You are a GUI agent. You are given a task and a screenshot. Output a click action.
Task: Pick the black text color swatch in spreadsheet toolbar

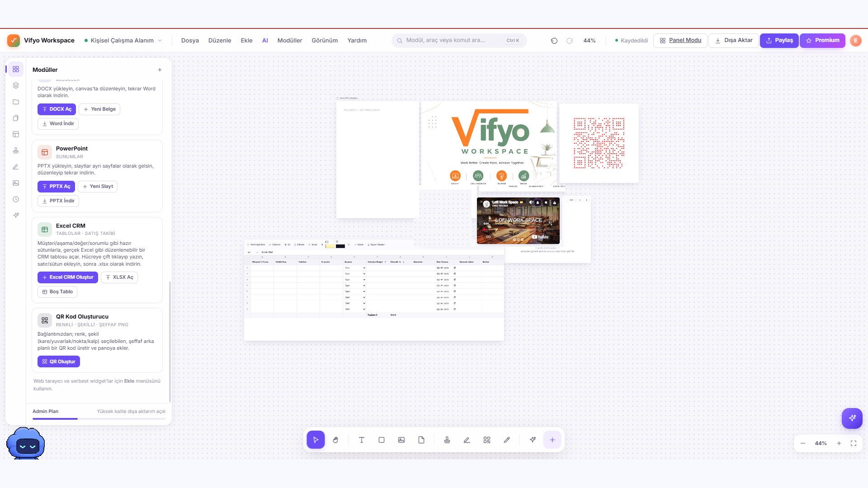[340, 246]
